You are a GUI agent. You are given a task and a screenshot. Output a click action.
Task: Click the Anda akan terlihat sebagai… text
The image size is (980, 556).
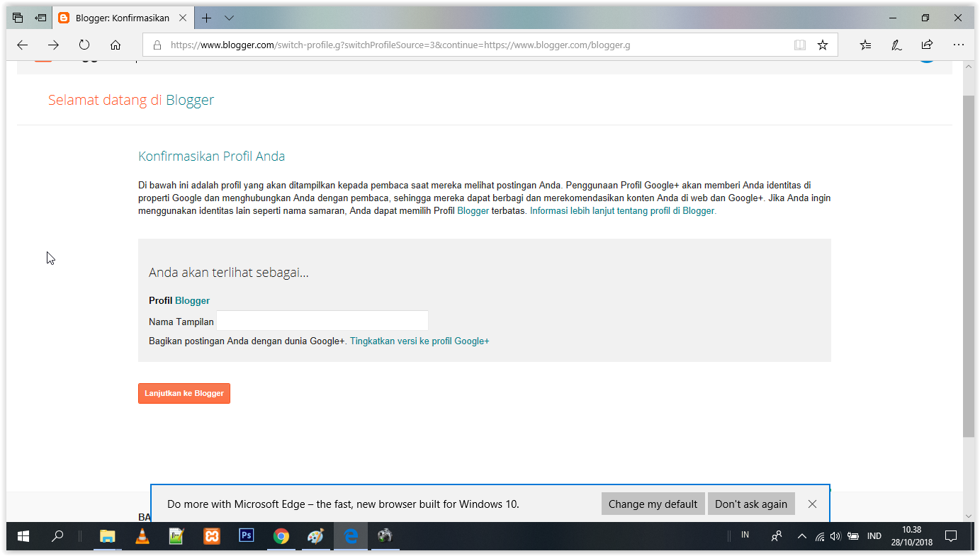click(228, 273)
